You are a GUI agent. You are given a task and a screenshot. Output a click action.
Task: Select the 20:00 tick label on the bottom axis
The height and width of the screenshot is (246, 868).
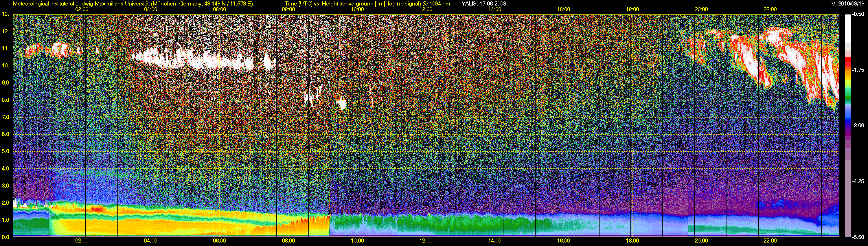pos(701,241)
